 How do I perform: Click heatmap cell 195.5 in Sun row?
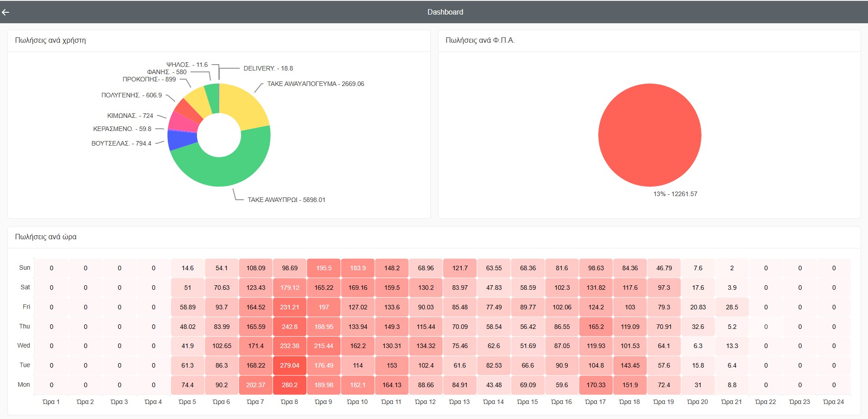[x=324, y=268]
